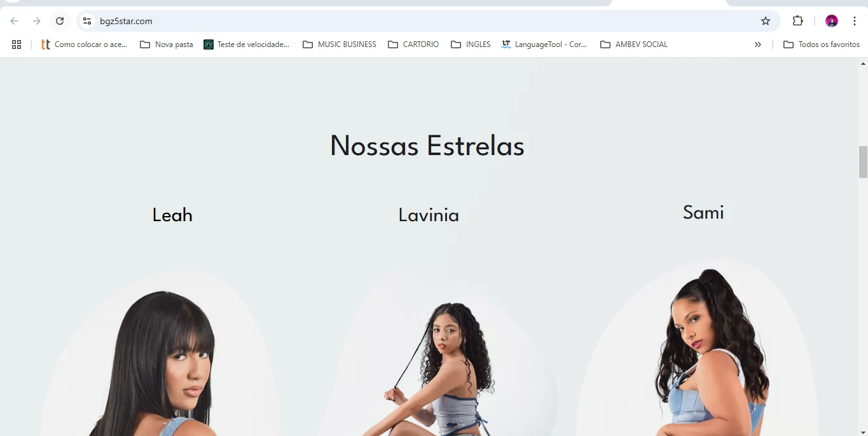
Task: Open the MUSIC BUSINESS bookmark folder
Action: 340,44
